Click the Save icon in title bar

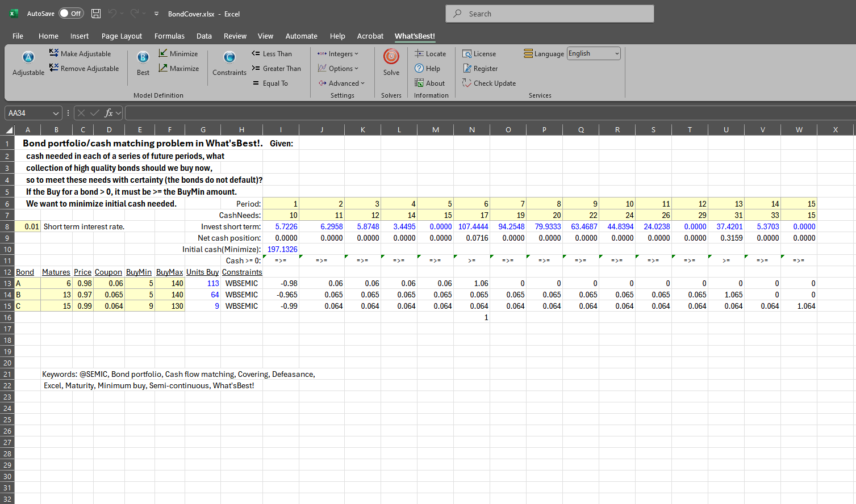[96, 14]
